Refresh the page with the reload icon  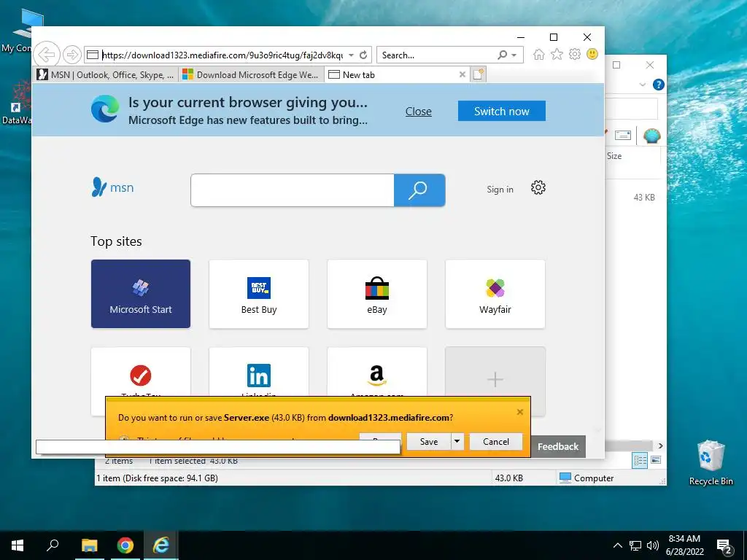point(363,55)
